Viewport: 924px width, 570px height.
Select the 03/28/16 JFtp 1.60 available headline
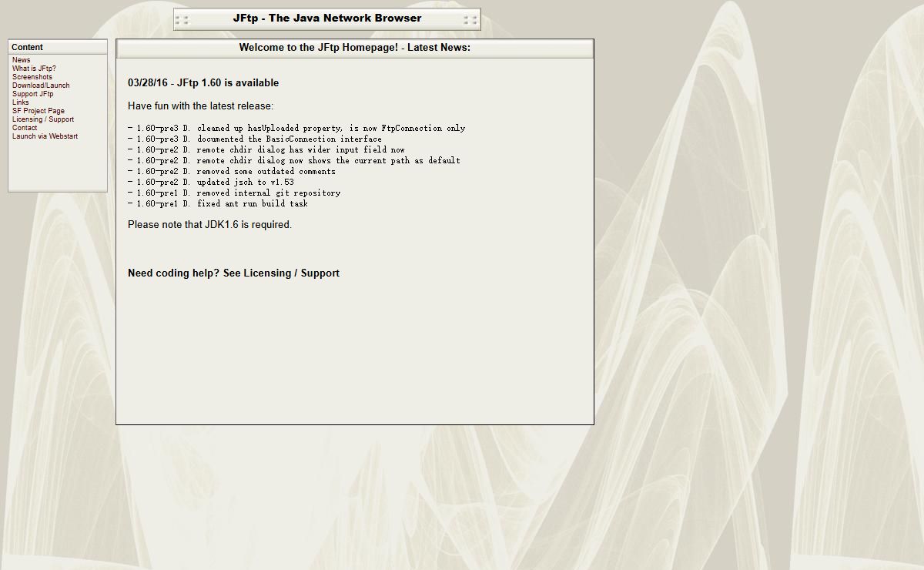tap(203, 83)
